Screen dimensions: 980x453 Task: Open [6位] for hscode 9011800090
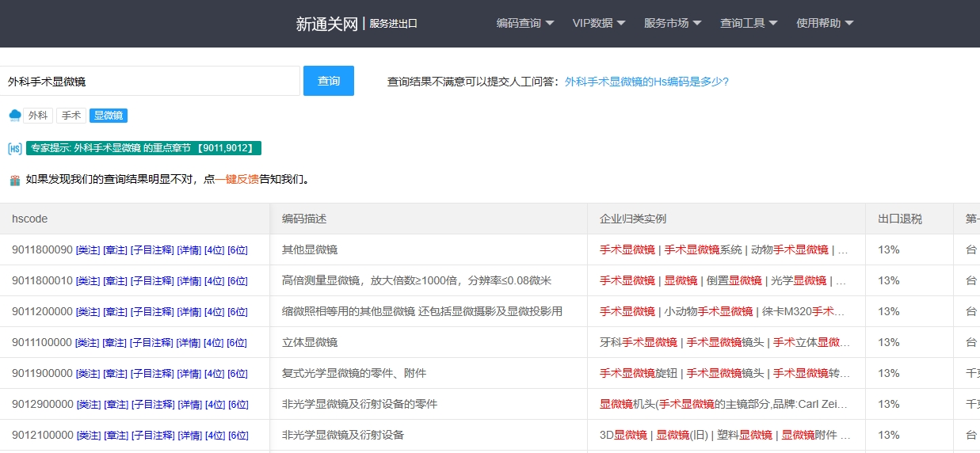click(x=238, y=250)
